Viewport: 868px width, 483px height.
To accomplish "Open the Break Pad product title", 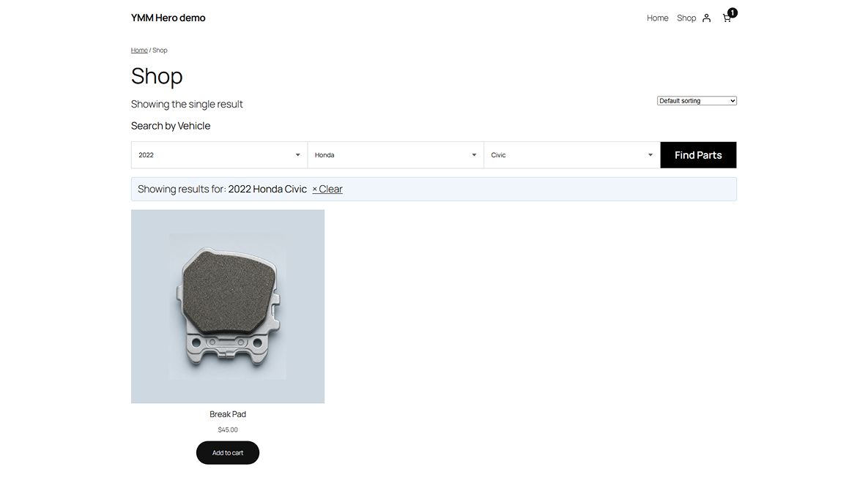I will tap(228, 413).
